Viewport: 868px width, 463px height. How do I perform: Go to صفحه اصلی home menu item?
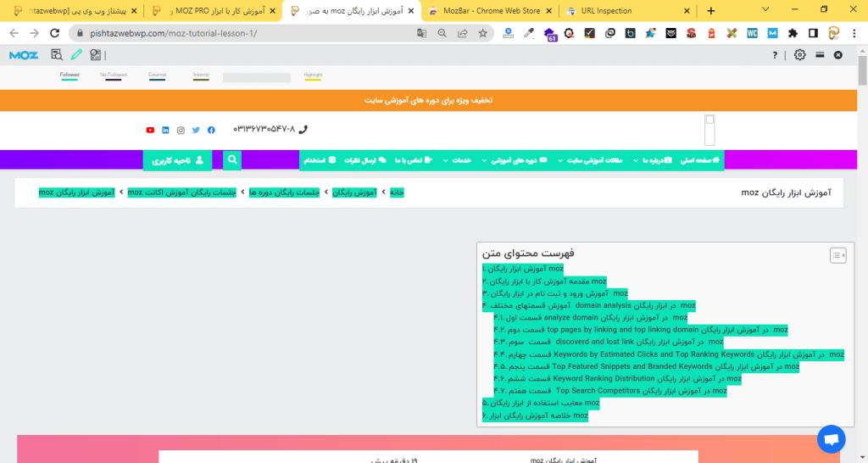(699, 160)
